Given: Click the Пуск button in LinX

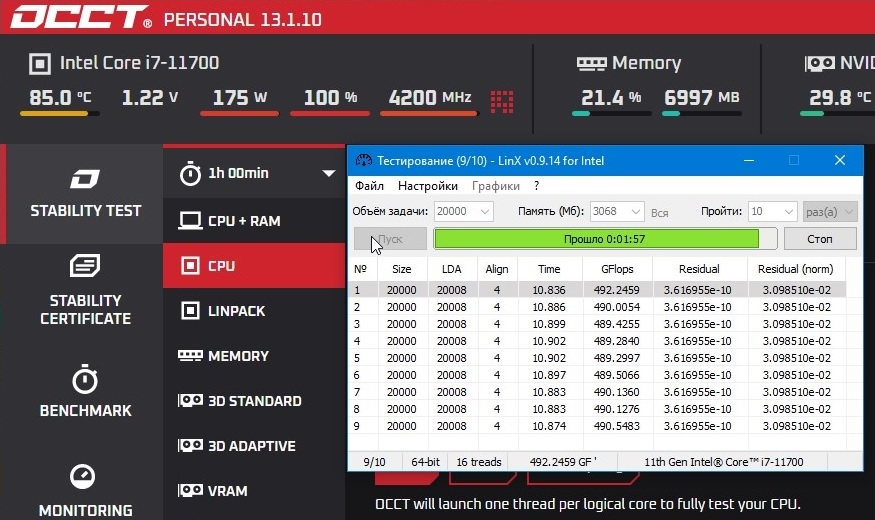Looking at the screenshot, I should 390,239.
